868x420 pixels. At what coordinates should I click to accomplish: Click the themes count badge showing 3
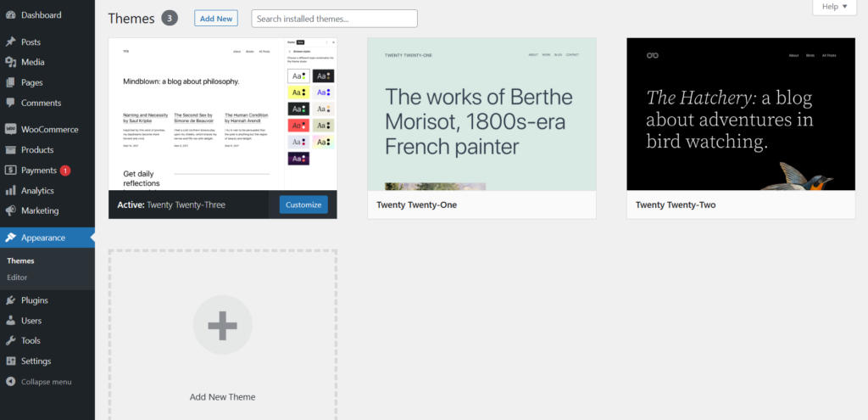coord(170,19)
